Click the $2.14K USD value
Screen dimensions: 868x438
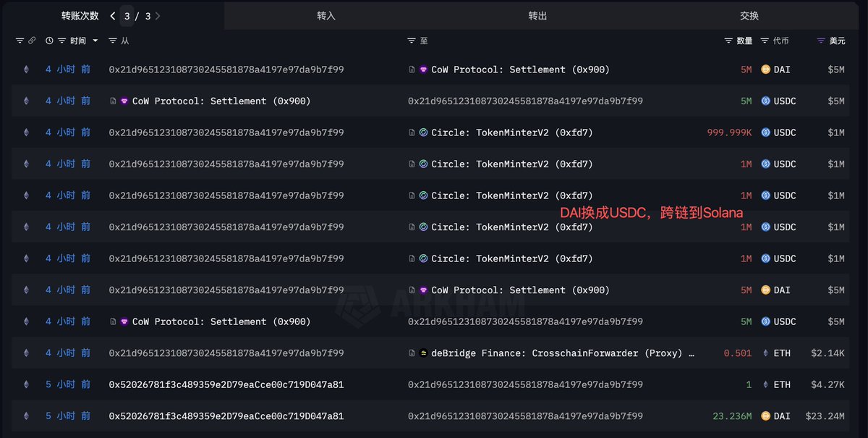point(828,353)
